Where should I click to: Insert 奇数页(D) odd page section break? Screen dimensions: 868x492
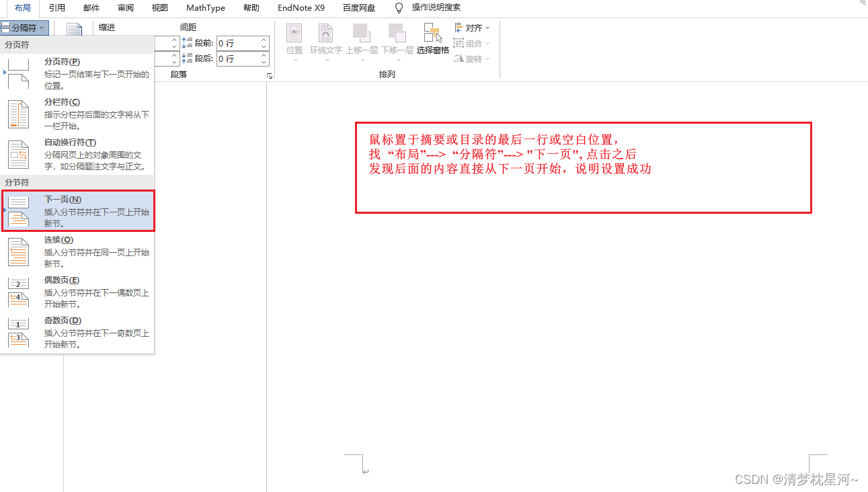[77, 332]
